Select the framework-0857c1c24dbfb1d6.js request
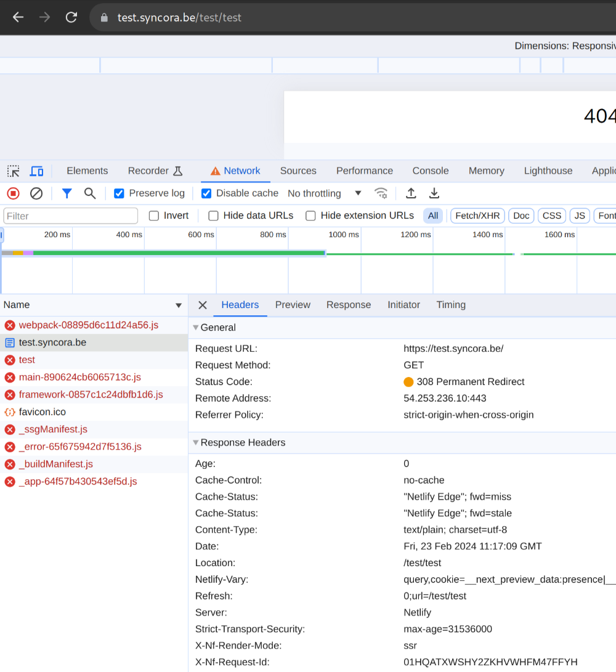 [x=94, y=395]
